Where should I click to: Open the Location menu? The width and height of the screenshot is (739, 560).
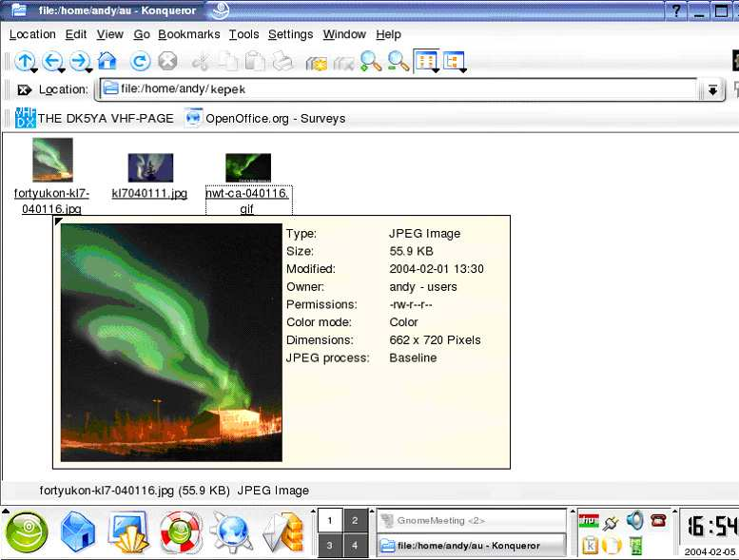click(32, 34)
